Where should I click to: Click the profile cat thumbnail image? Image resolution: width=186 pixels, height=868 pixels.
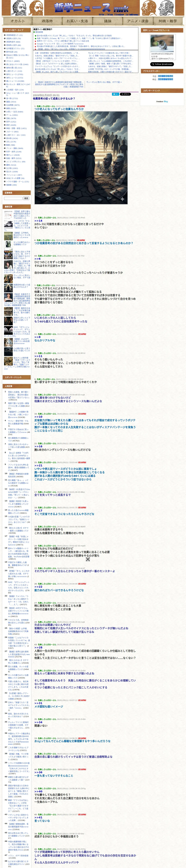162,43
